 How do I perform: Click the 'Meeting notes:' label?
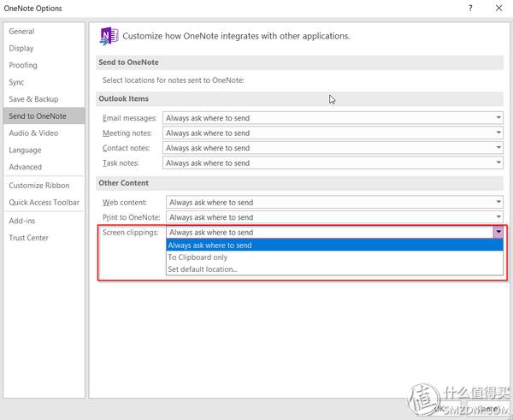tap(127, 133)
